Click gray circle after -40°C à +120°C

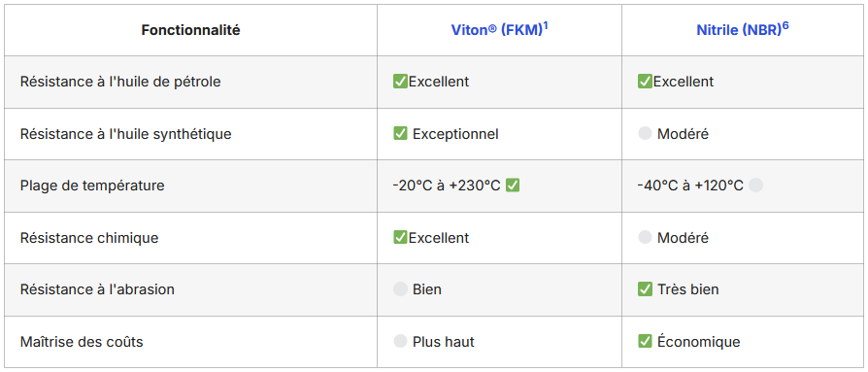755,186
